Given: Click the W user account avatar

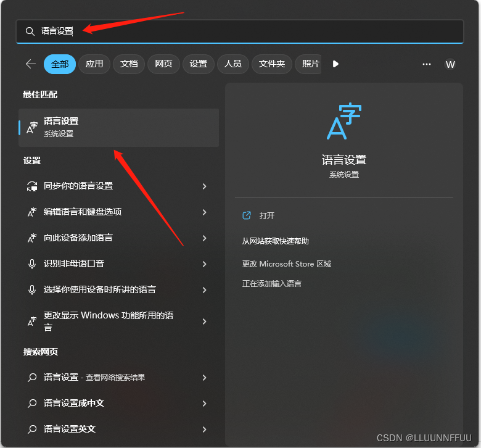Looking at the screenshot, I should [x=450, y=64].
